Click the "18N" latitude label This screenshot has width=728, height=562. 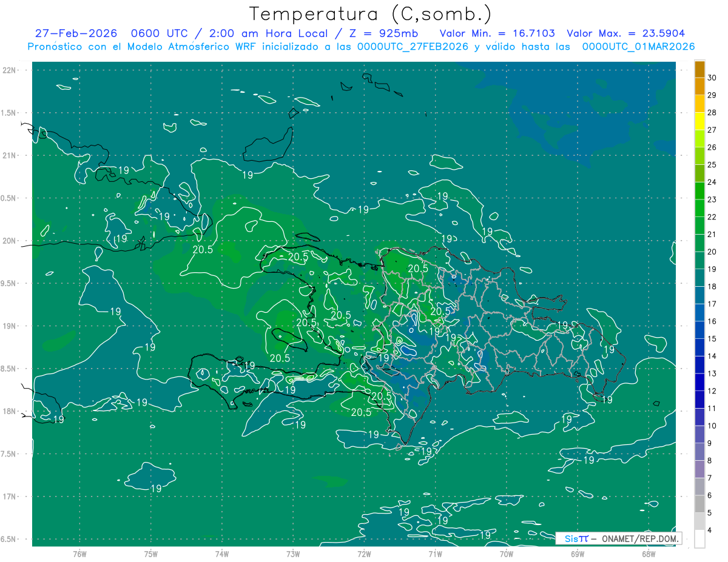click(x=10, y=411)
